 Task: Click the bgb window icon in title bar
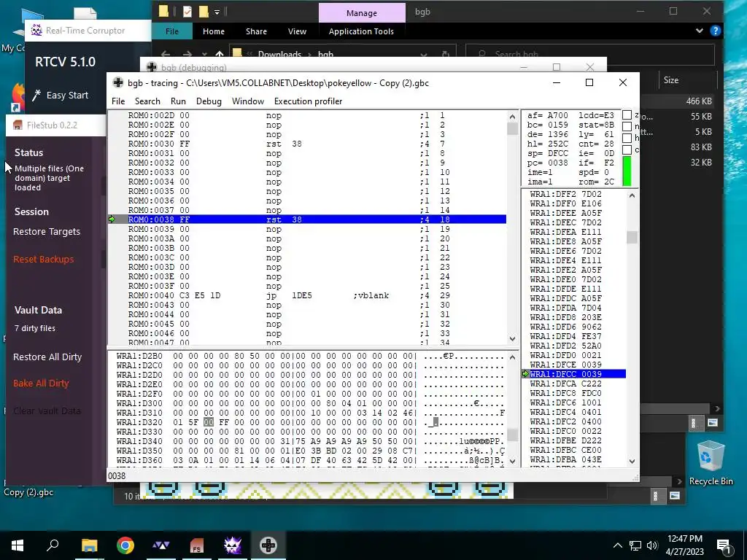point(117,83)
